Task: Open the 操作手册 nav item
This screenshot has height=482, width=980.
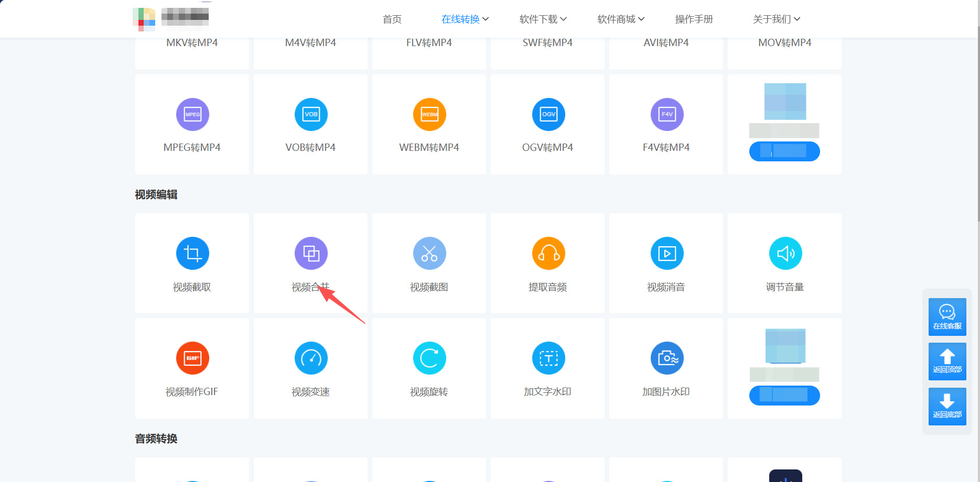Action: 694,19
